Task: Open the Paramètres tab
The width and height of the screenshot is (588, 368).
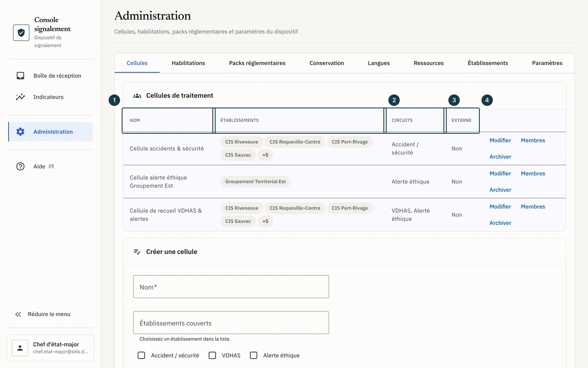Action: [x=547, y=63]
